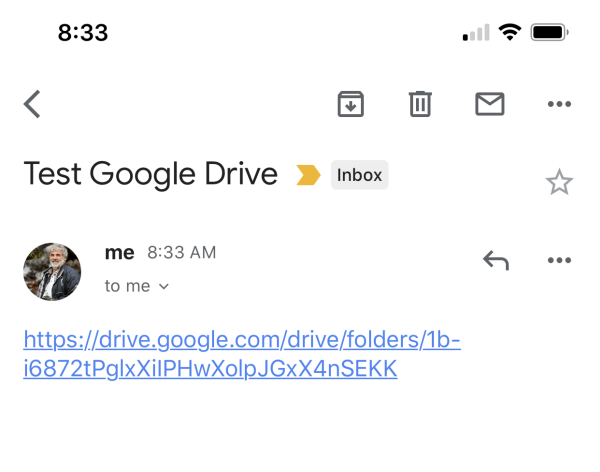Open the top-bar more options menu
The width and height of the screenshot is (600, 472).
(559, 104)
